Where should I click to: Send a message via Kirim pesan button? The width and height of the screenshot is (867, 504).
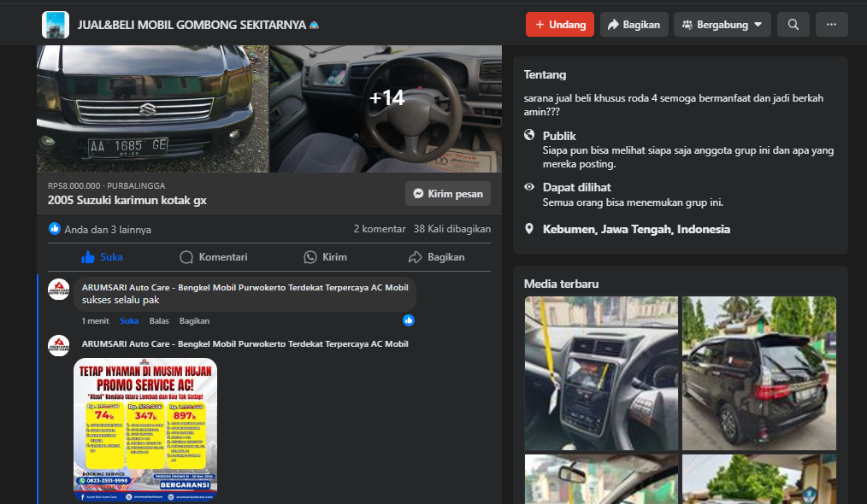coord(448,194)
